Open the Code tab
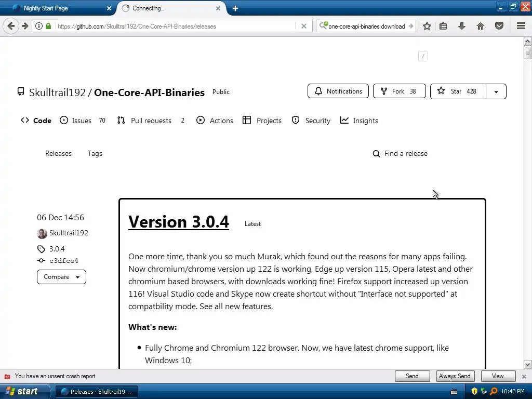 pos(36,121)
